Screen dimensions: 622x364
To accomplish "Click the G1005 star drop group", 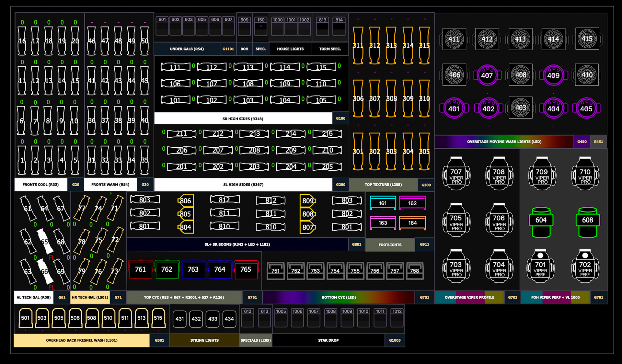I will pyautogui.click(x=395, y=340).
